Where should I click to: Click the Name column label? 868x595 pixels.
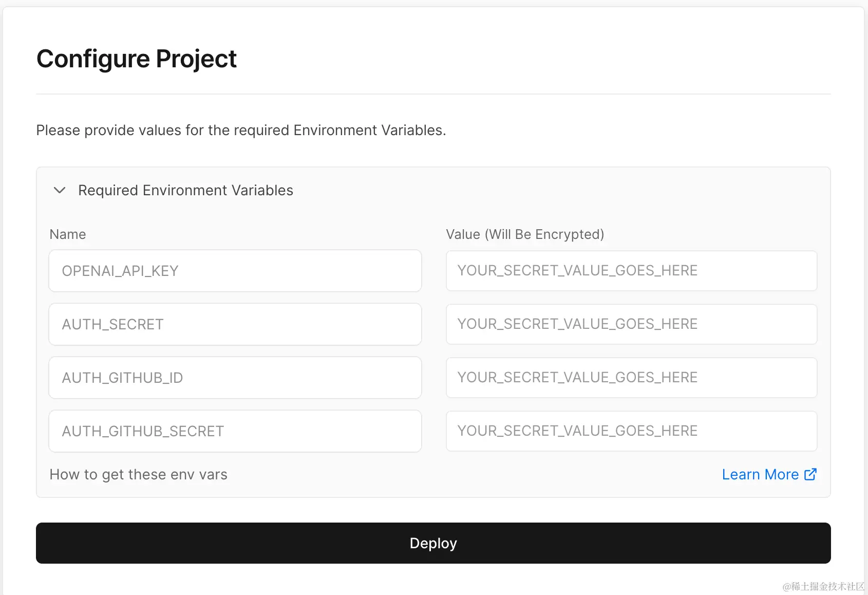pos(68,234)
